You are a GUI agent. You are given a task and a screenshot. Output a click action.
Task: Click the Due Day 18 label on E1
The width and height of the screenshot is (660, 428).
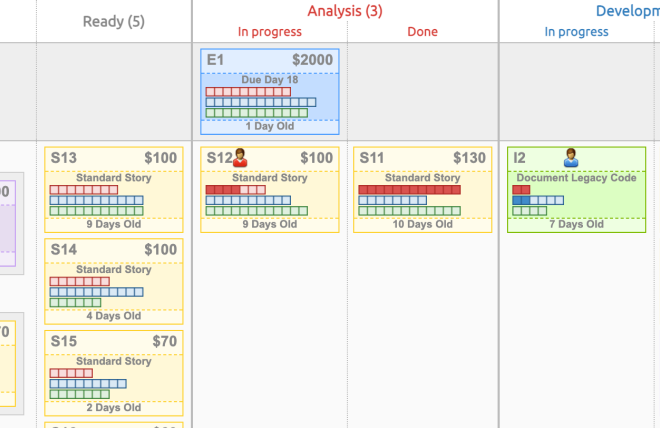click(270, 79)
